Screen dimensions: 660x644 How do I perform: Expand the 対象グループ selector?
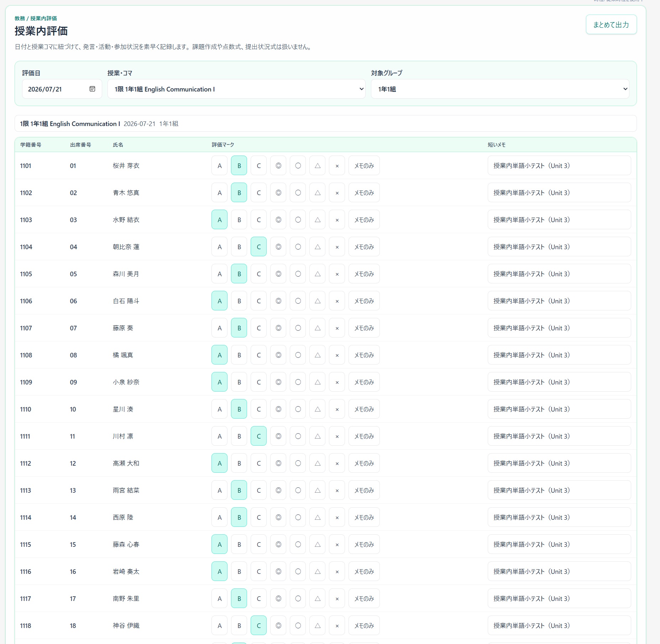pyautogui.click(x=500, y=89)
